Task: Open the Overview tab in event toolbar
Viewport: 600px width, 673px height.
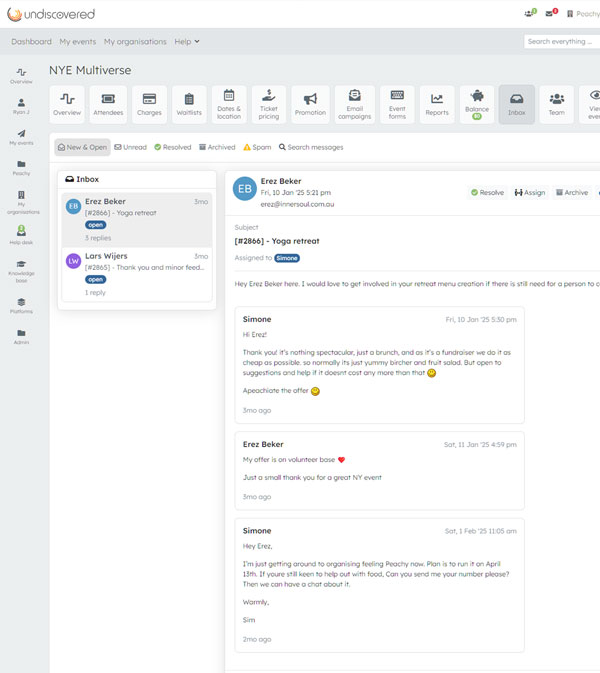Action: point(67,104)
